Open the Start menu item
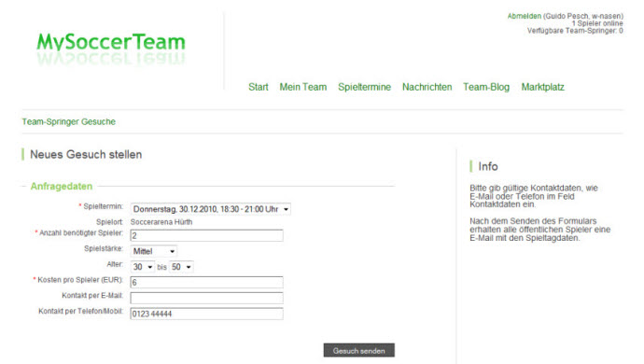The image size is (644, 364). (x=258, y=87)
